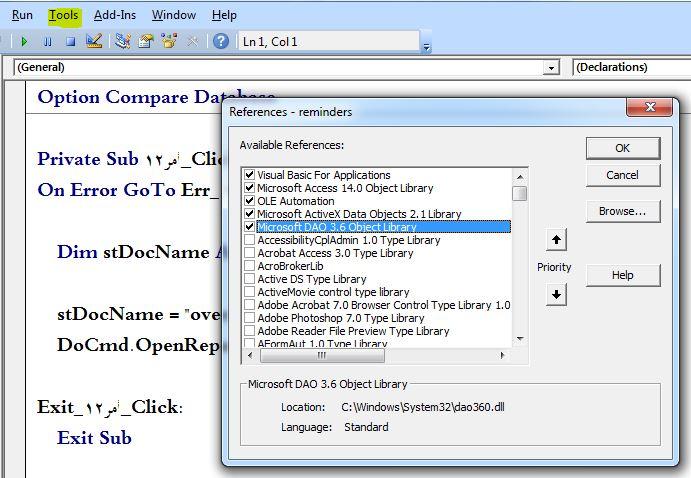Uncheck OLE Automation reference
This screenshot has width=691, height=478.
[249, 201]
